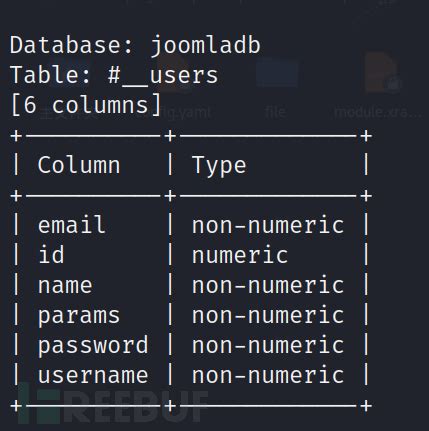Select the 'Column' header cell
Viewport: 429px width, 431px height.
pyautogui.click(x=79, y=165)
